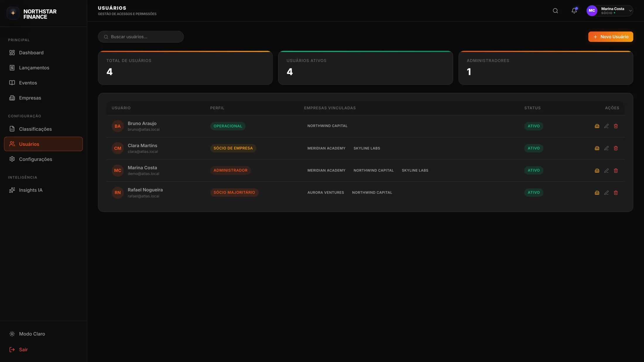Click the companies icon for Bruno Araujo
Screen dimensions: 644x362
click(x=597, y=126)
